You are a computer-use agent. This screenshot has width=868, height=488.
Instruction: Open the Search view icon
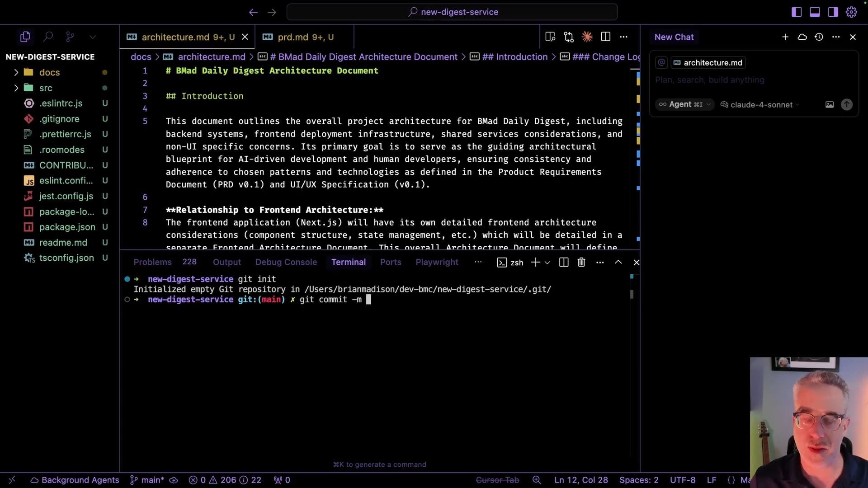48,37
